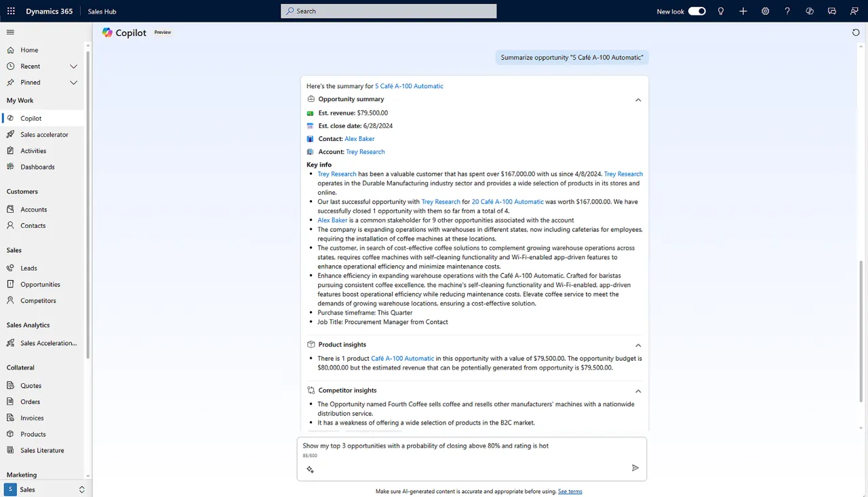Screen dimensions: 868x497
Task: Collapse the Competitor insights section
Action: [x=638, y=391]
